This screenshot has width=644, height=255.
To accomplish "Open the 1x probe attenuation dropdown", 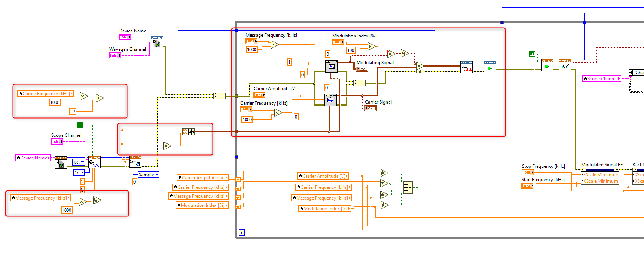I will point(79,173).
